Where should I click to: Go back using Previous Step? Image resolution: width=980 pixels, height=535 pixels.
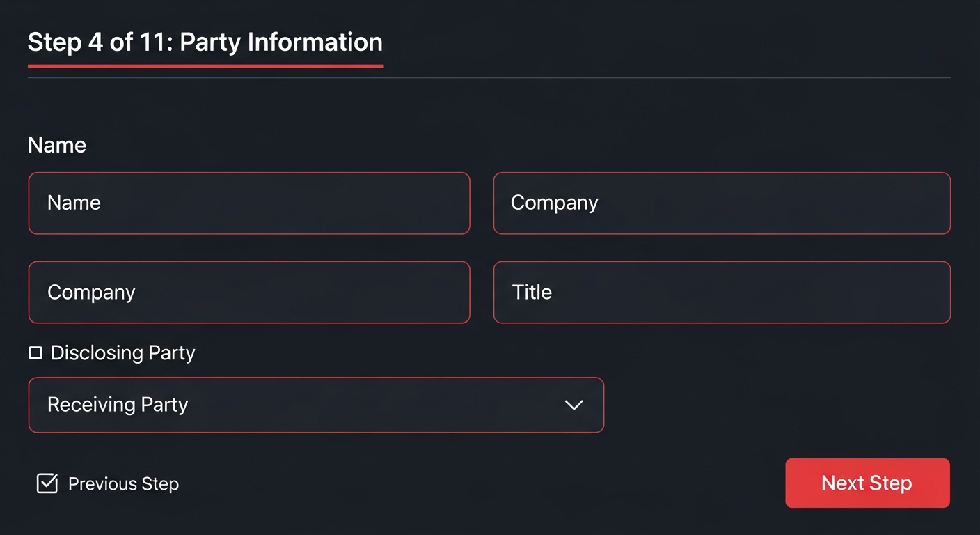pos(122,483)
